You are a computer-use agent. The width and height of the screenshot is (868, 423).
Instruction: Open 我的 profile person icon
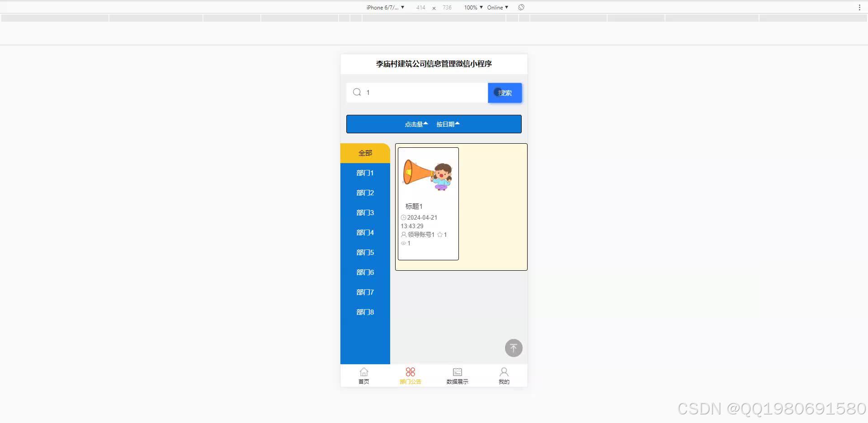(x=504, y=372)
